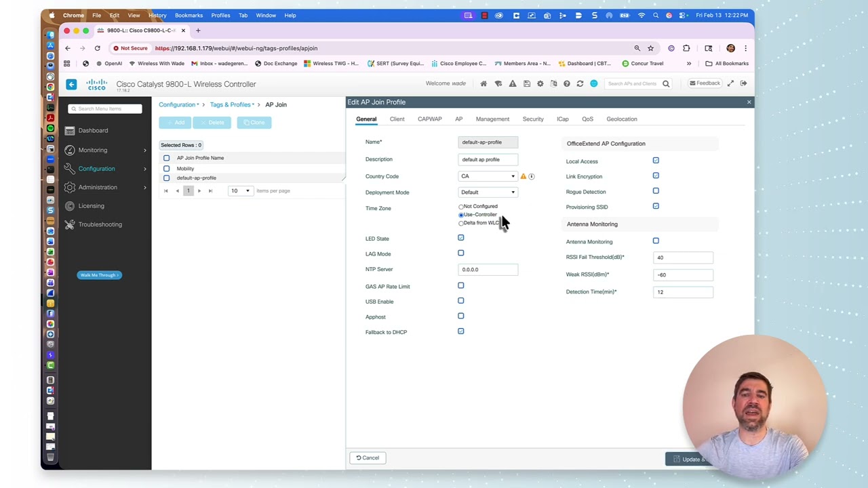Screen dimensions: 868x488
Task: Open the default-ap-profile row link
Action: [x=197, y=178]
